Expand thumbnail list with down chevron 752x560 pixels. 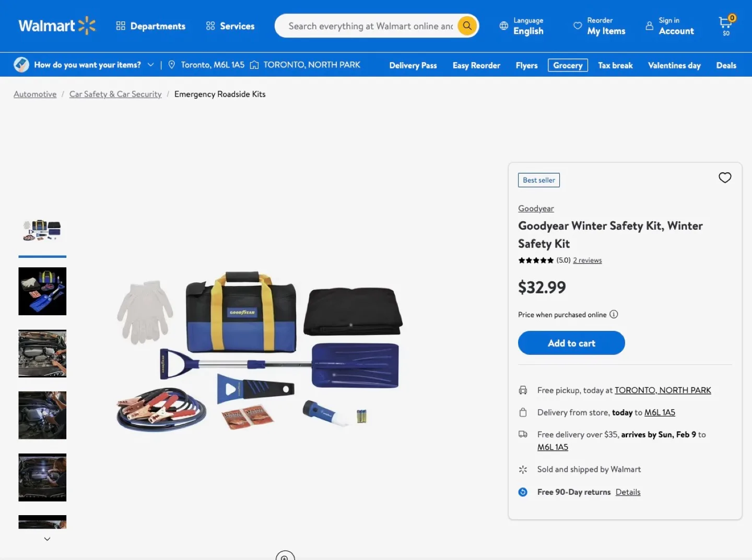point(47,539)
